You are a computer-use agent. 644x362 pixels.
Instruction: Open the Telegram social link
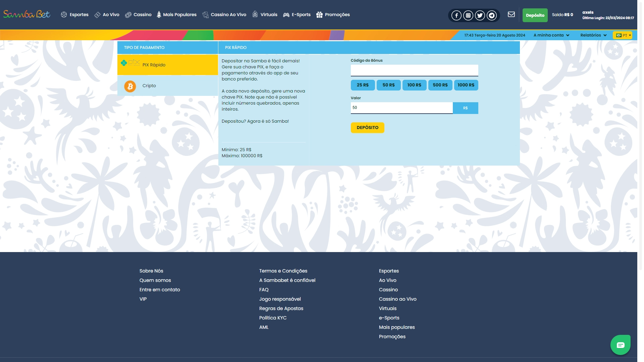point(491,15)
